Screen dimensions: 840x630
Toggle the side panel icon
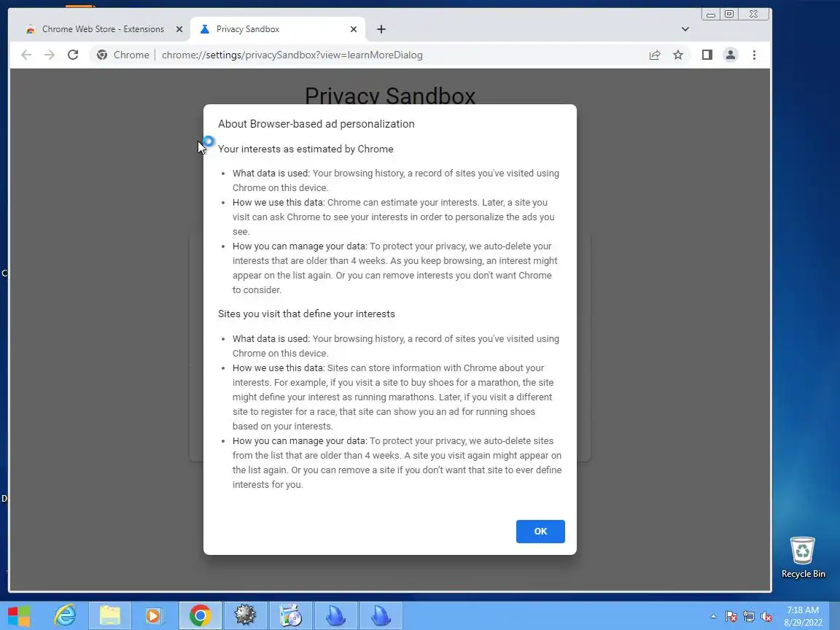707,55
